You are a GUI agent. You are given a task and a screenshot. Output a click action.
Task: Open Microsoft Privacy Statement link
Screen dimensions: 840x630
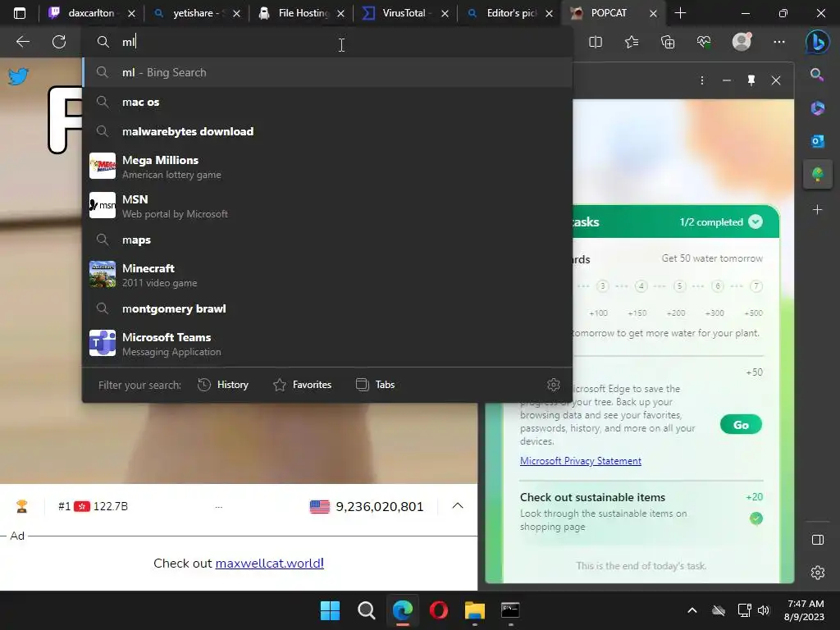[580, 461]
